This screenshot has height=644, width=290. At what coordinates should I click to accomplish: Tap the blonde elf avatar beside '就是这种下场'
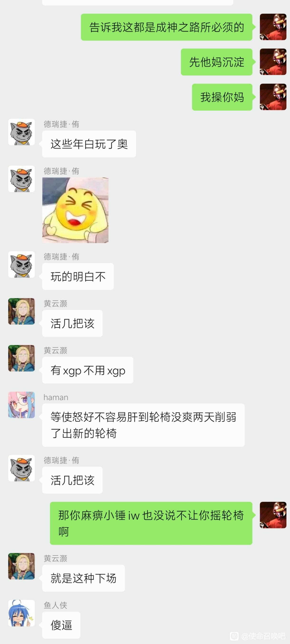pyautogui.click(x=22, y=566)
